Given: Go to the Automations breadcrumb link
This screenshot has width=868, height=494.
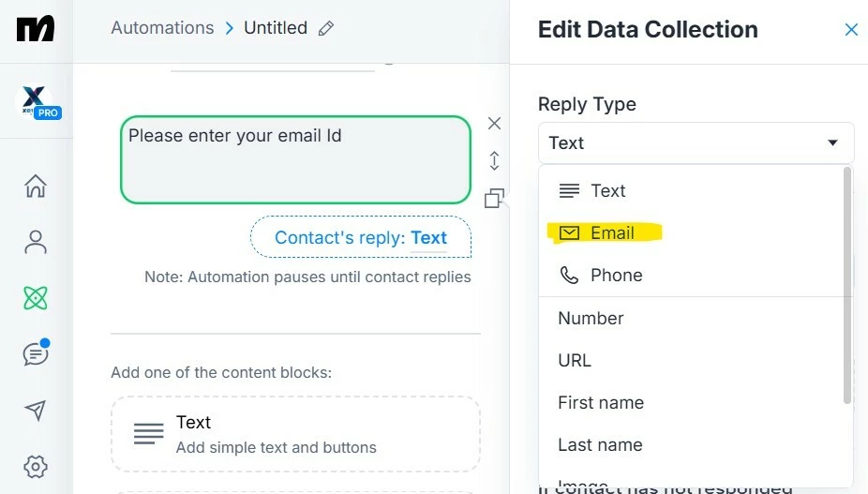Looking at the screenshot, I should click(x=162, y=28).
